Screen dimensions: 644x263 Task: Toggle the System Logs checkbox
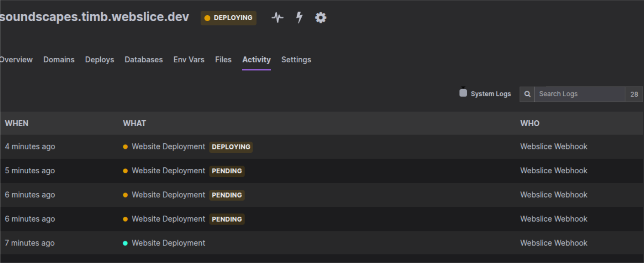(463, 93)
